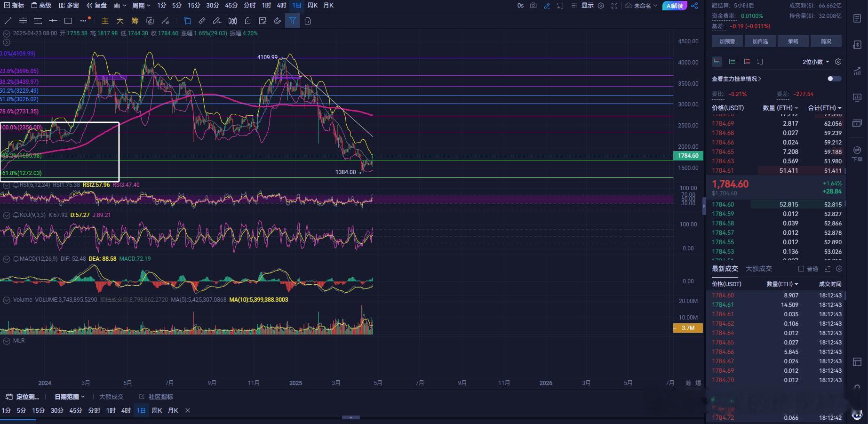The height and width of the screenshot is (424, 868).
Task: Open order book settings gear icon
Action: 838,62
